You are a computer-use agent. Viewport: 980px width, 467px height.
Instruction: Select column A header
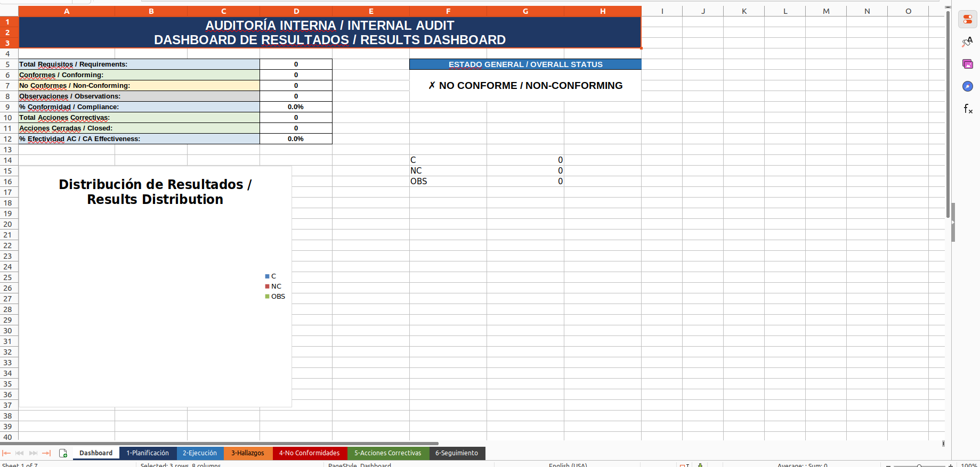coord(67,11)
